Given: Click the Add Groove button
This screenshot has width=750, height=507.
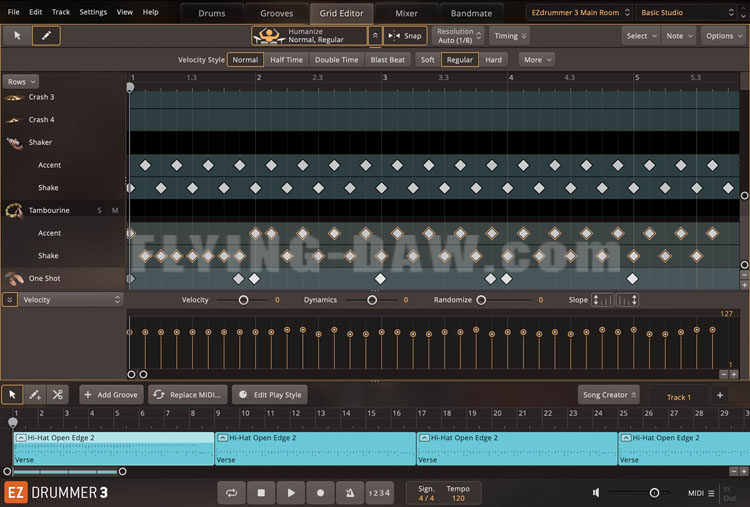Looking at the screenshot, I should click(111, 395).
